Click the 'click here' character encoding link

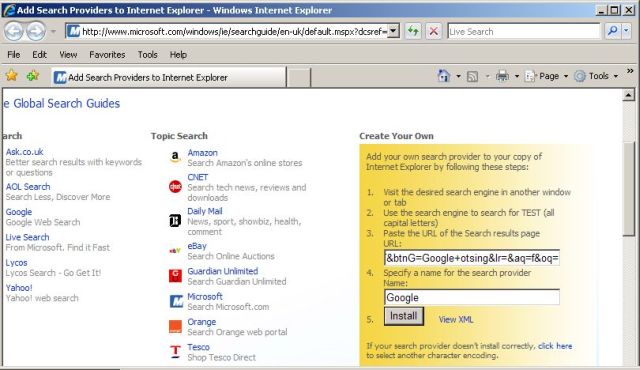tap(555, 346)
